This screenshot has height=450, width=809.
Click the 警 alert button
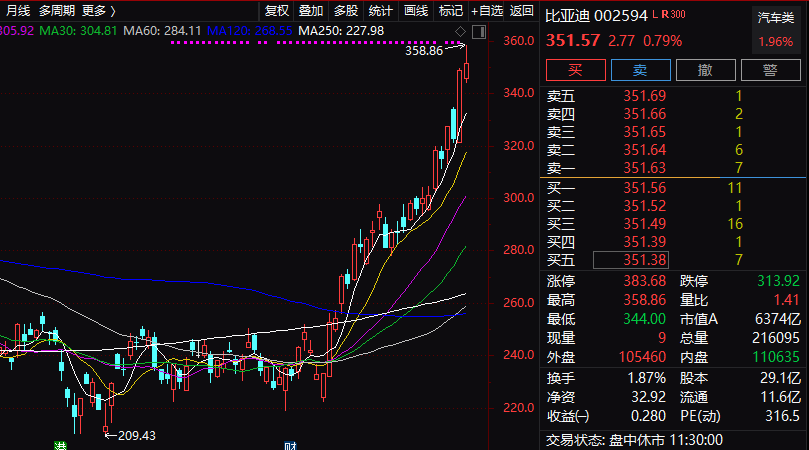(x=771, y=70)
